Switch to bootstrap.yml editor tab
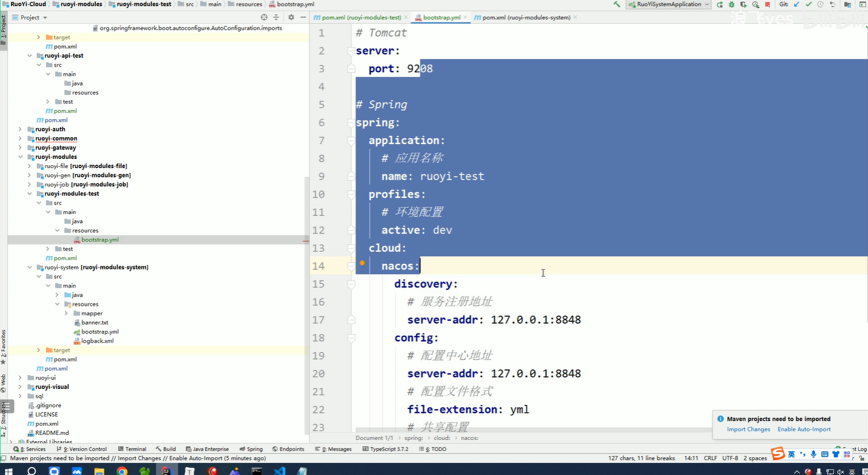Screen dimensions: 868x475 (441, 17)
